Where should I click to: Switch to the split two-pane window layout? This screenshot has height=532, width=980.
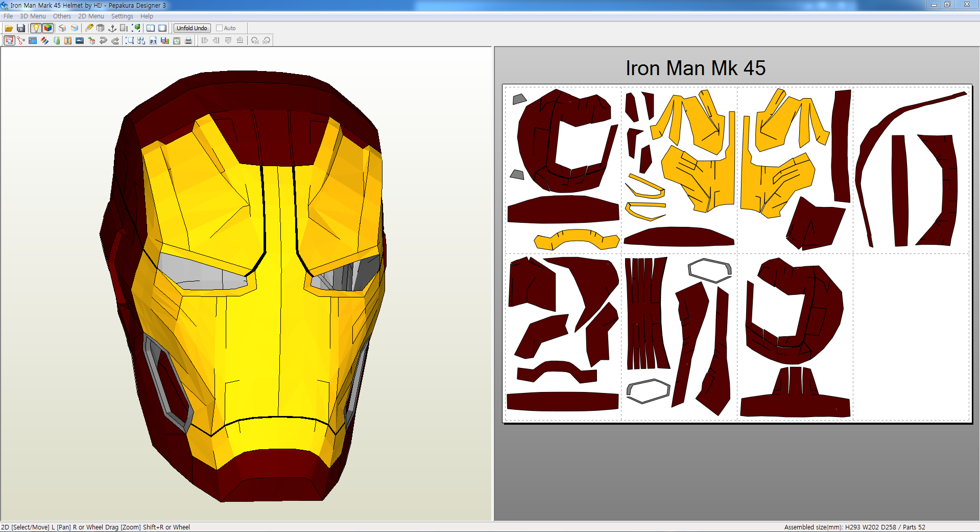tap(151, 28)
